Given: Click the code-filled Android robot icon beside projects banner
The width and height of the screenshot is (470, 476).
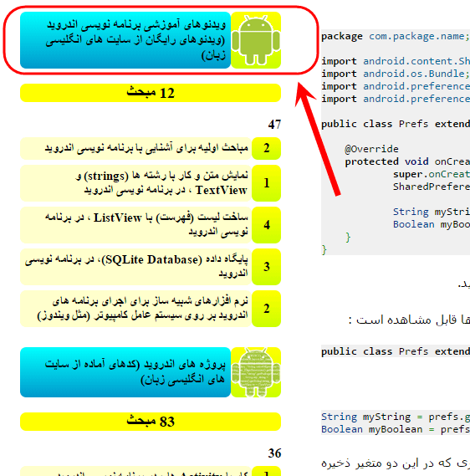Looking at the screenshot, I should click(x=256, y=372).
